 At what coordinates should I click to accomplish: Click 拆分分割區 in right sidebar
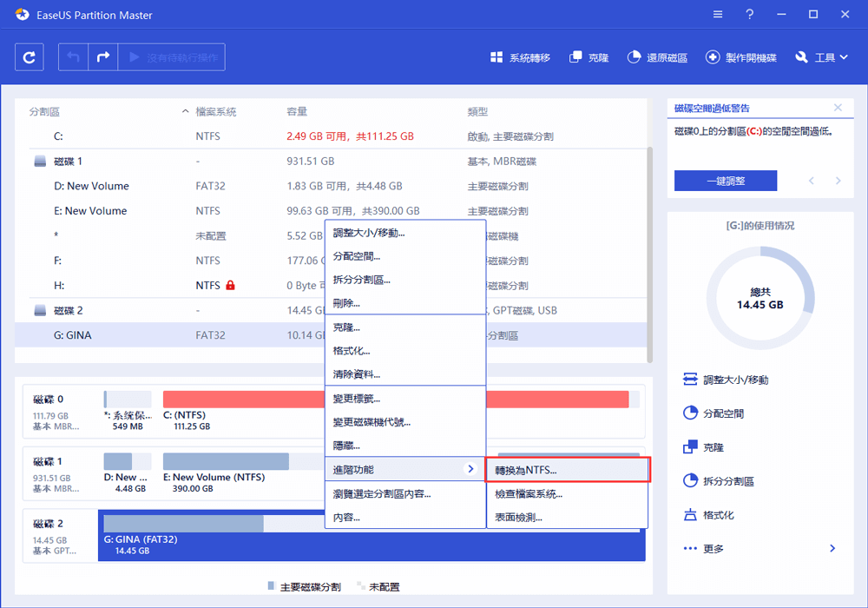(x=719, y=481)
